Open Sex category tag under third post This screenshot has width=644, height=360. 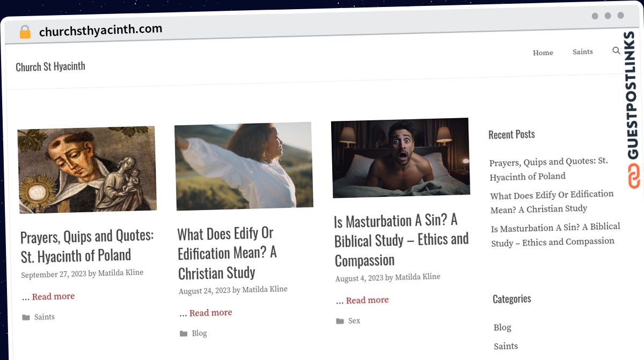point(354,321)
